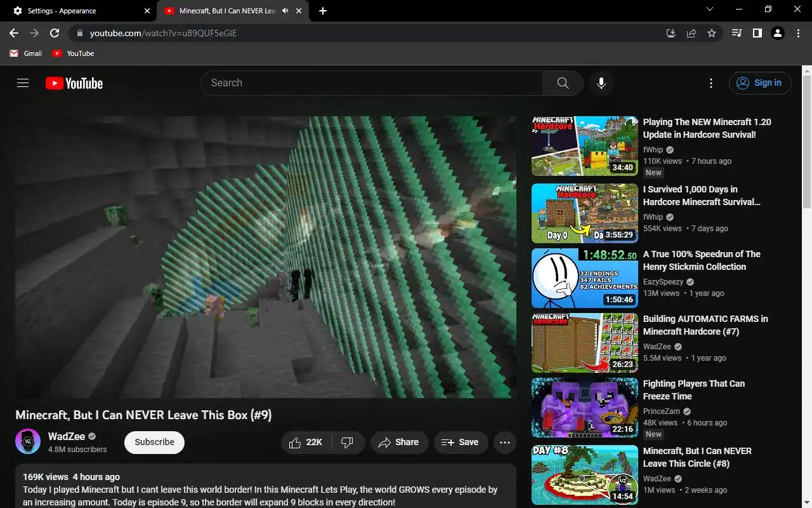The width and height of the screenshot is (812, 508).
Task: Start voice search with microphone icon
Action: [x=601, y=83]
